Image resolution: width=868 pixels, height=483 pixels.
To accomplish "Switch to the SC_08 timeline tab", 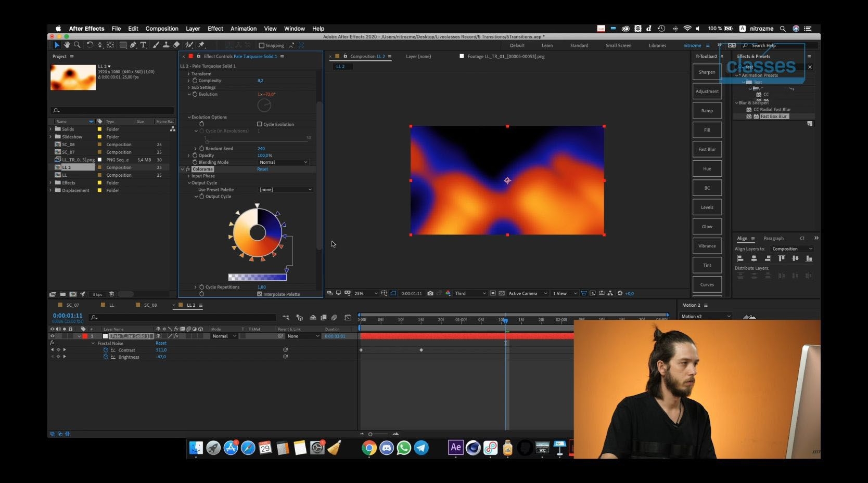I will pos(150,305).
